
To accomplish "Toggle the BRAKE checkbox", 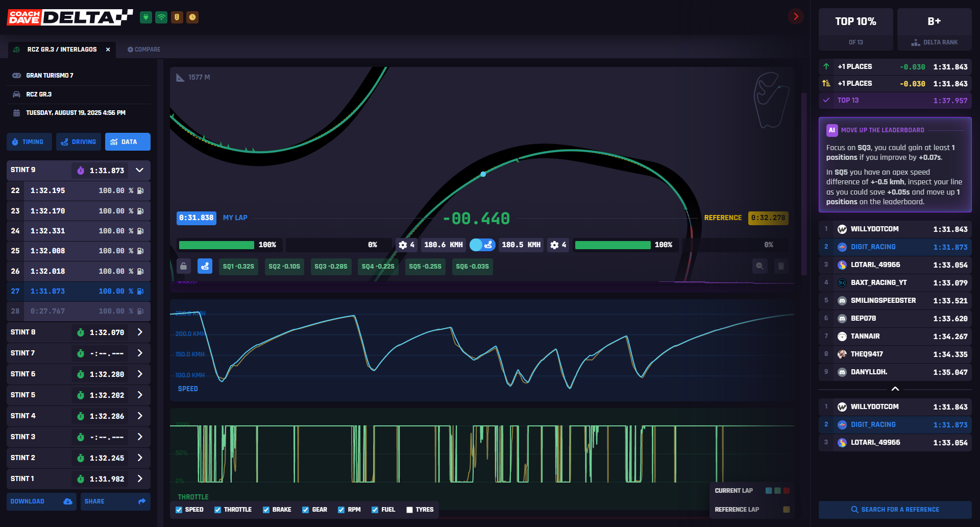I will (x=266, y=510).
